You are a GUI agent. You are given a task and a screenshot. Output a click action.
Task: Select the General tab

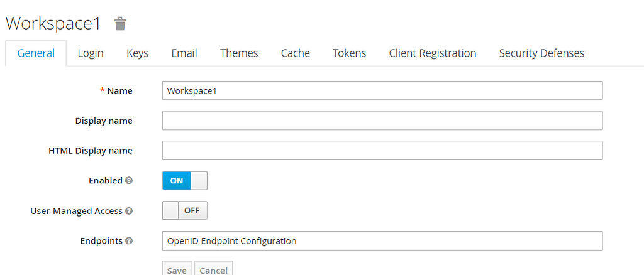click(x=36, y=53)
